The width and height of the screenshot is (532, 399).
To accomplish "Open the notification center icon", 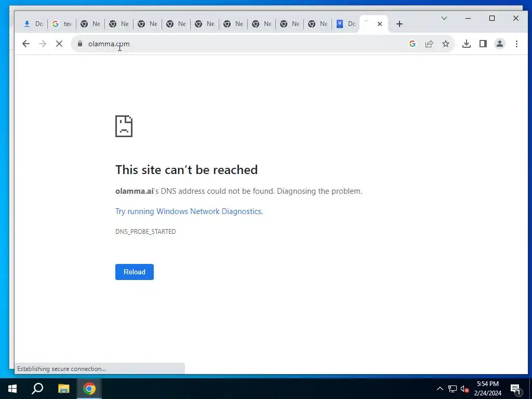I will (516, 389).
